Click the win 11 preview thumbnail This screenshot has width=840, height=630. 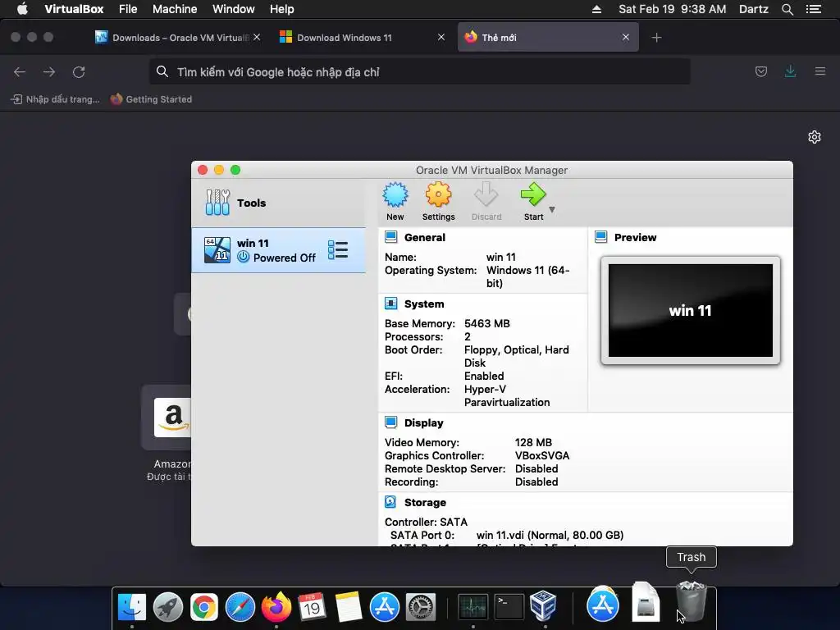[691, 310]
